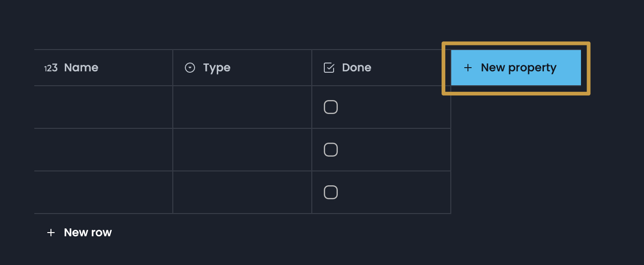Click the select-type icon beside Type header
Screen dimensions: 644x265
point(190,68)
